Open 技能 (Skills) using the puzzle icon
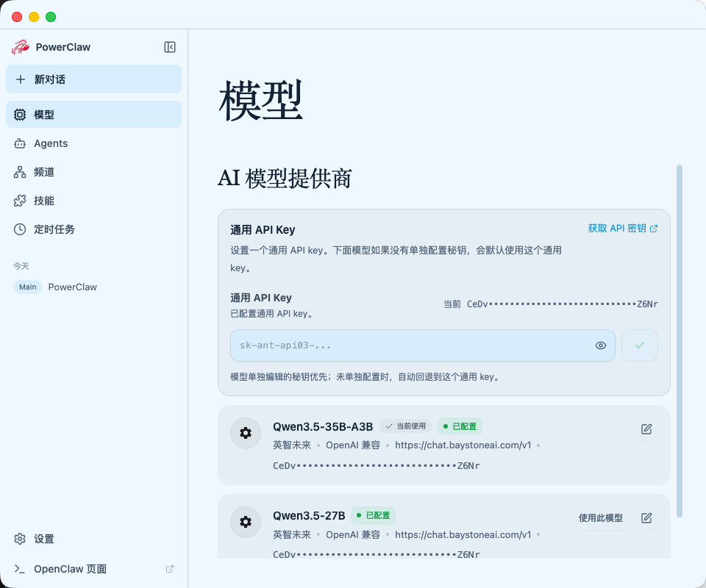 pos(21,201)
